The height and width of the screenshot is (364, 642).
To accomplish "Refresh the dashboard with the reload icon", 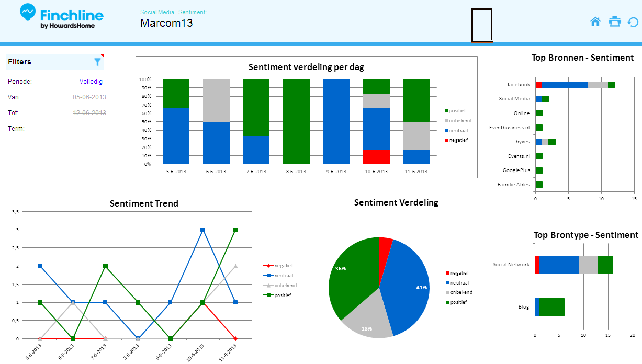I will [633, 22].
